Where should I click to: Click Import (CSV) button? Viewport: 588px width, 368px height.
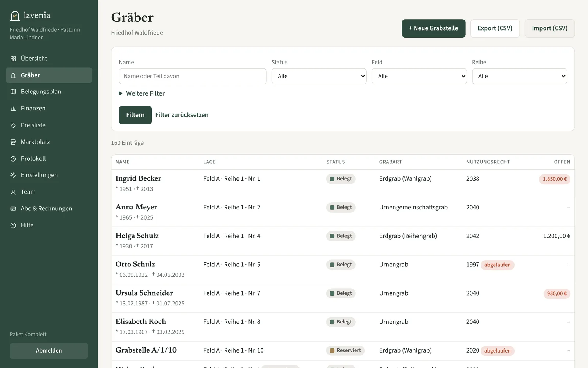tap(550, 28)
